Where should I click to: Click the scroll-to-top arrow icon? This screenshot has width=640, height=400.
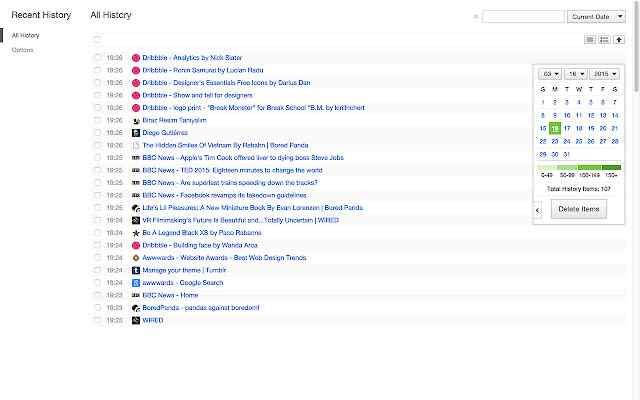(x=619, y=40)
